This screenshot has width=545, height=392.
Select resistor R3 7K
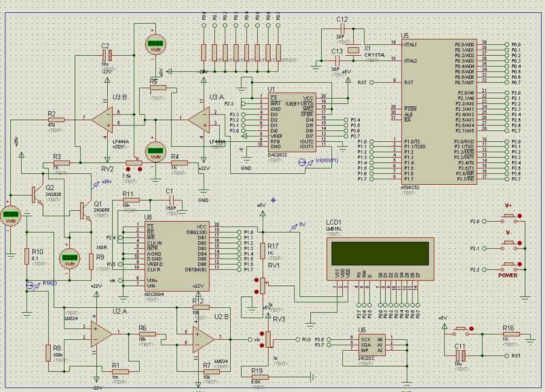point(61,163)
